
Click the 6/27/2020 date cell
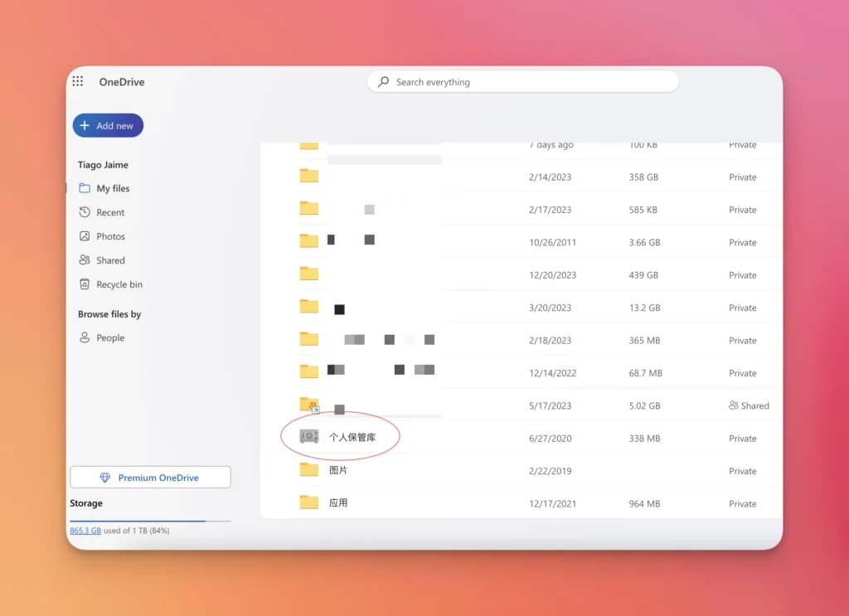click(x=551, y=439)
